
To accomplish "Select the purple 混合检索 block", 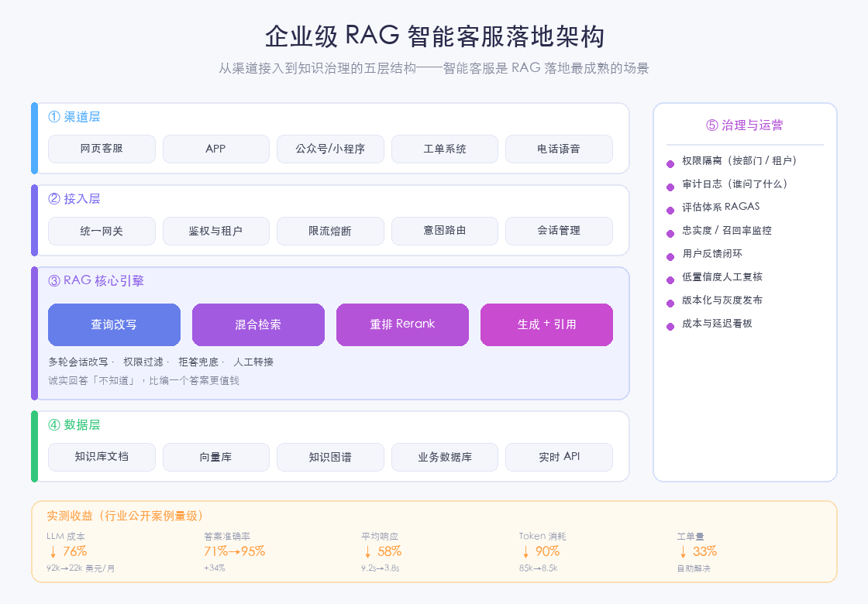I will pyautogui.click(x=258, y=324).
